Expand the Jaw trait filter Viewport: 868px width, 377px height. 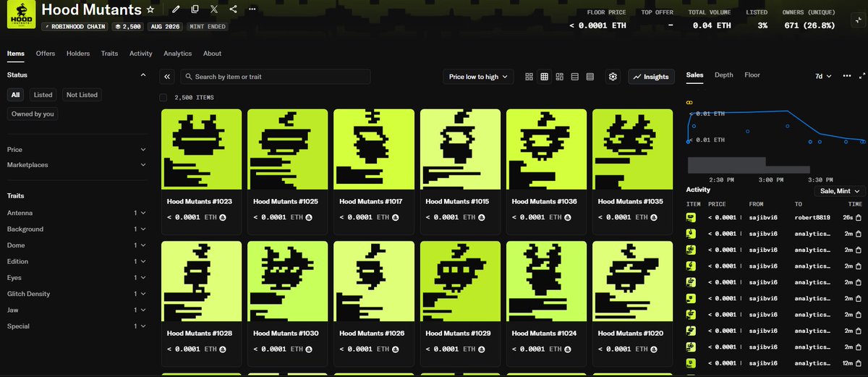click(77, 310)
